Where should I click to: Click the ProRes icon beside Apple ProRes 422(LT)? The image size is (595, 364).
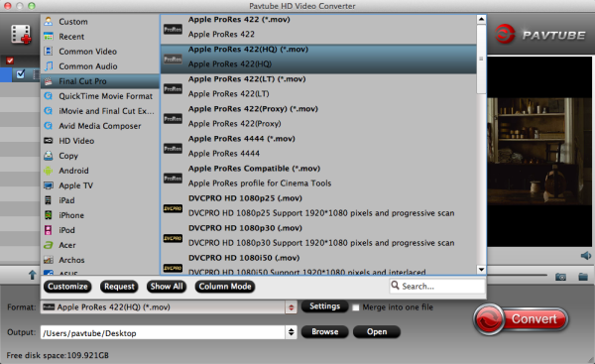pyautogui.click(x=173, y=89)
